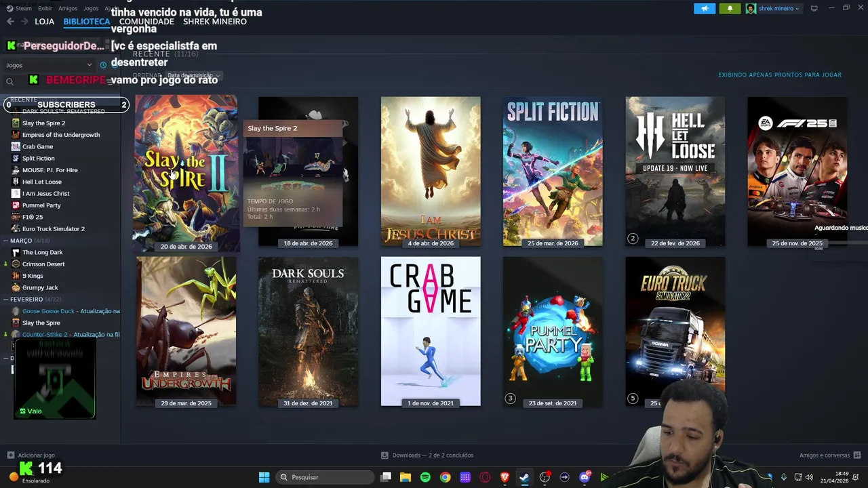Open the COMUNIDADE tab
Viewport: 868px width, 488px height.
pyautogui.click(x=146, y=22)
